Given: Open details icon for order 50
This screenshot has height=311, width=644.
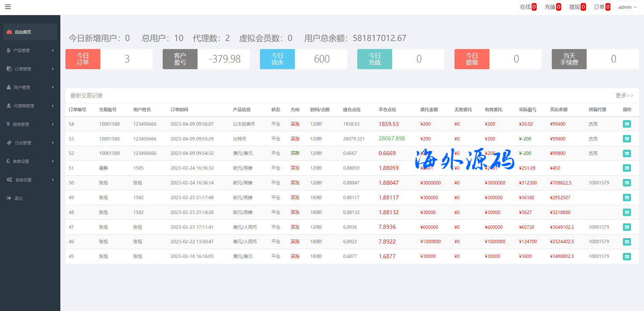Looking at the screenshot, I should click(x=627, y=183).
